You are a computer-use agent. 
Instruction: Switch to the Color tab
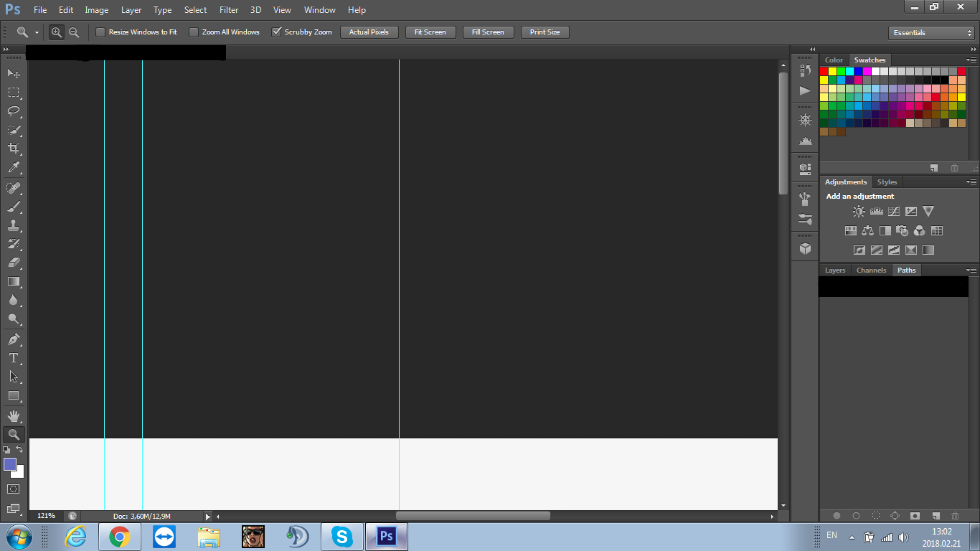tap(834, 60)
